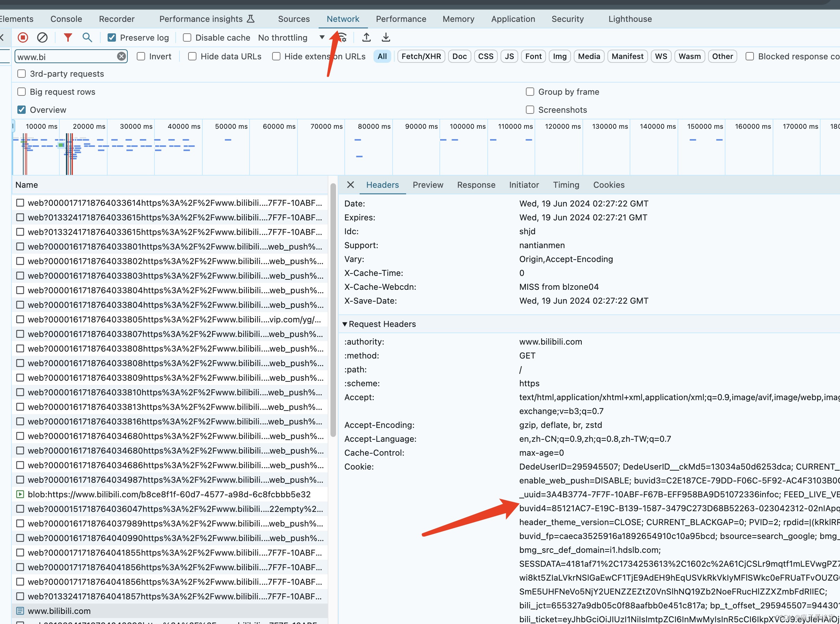
Task: Click the media icon on the blob request
Action: (x=20, y=494)
